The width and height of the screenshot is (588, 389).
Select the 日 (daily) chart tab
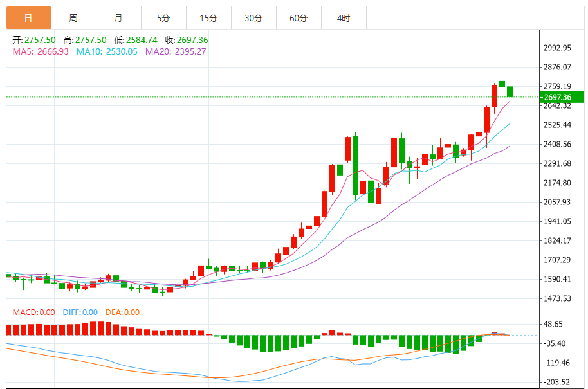(28, 18)
